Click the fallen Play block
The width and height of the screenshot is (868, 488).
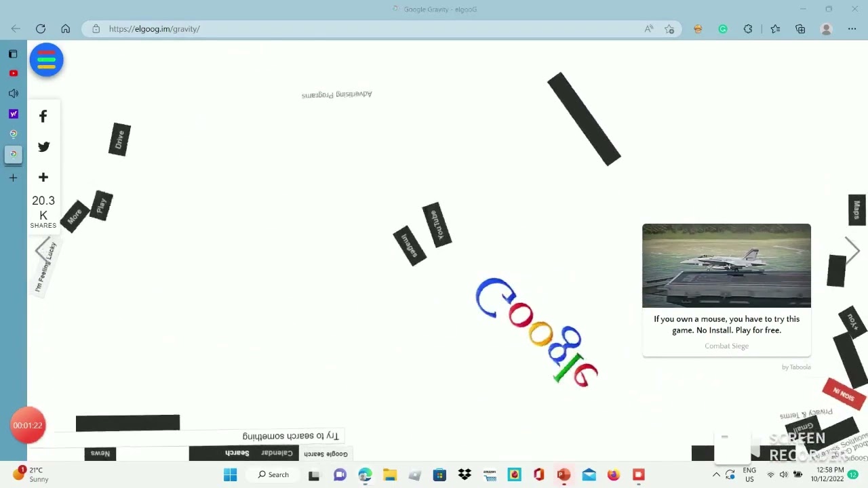[x=101, y=205]
